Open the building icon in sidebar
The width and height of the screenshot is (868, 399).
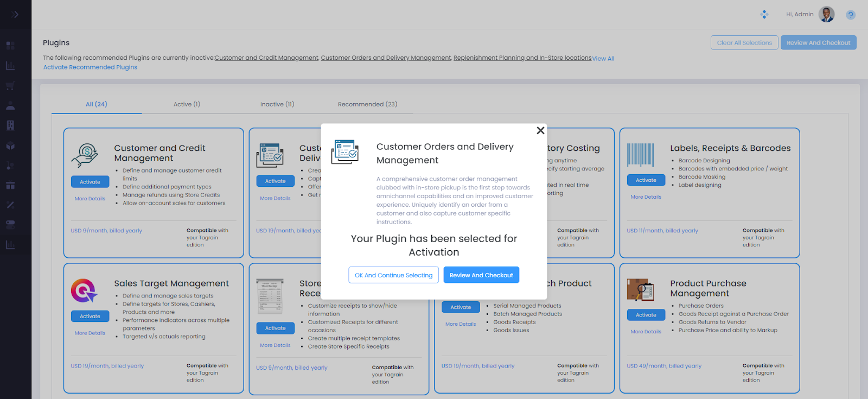[x=10, y=125]
